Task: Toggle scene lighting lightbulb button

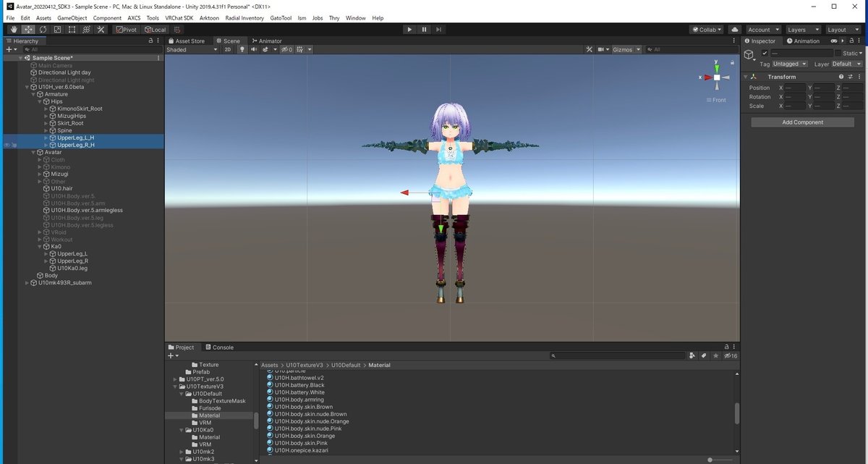Action: [242, 49]
